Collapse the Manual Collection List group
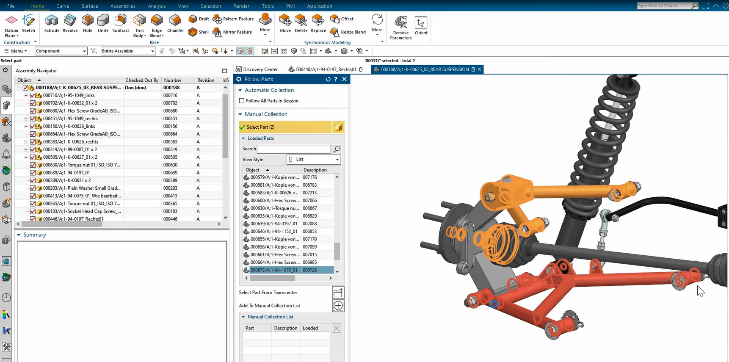The height and width of the screenshot is (362, 729). (x=244, y=317)
